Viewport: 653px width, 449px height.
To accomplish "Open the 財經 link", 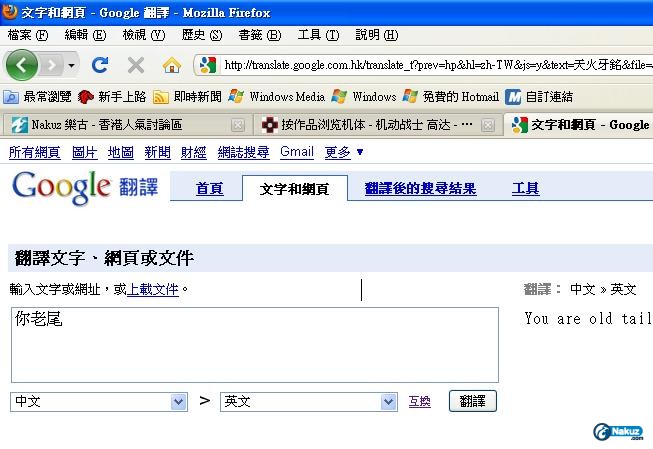I will tap(194, 152).
